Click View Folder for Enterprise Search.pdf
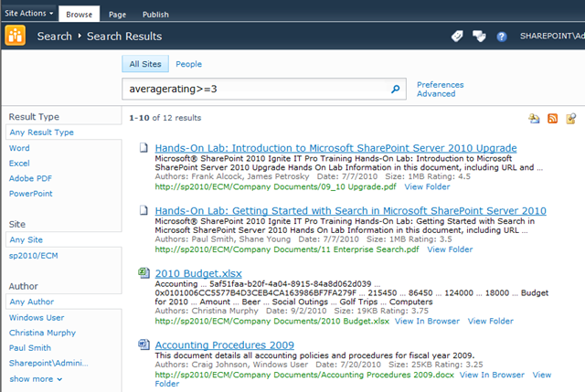This screenshot has width=585, height=392. 450,249
